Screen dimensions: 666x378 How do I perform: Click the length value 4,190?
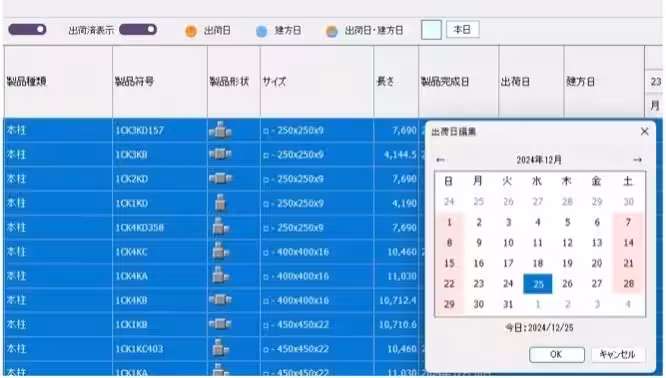coord(404,203)
